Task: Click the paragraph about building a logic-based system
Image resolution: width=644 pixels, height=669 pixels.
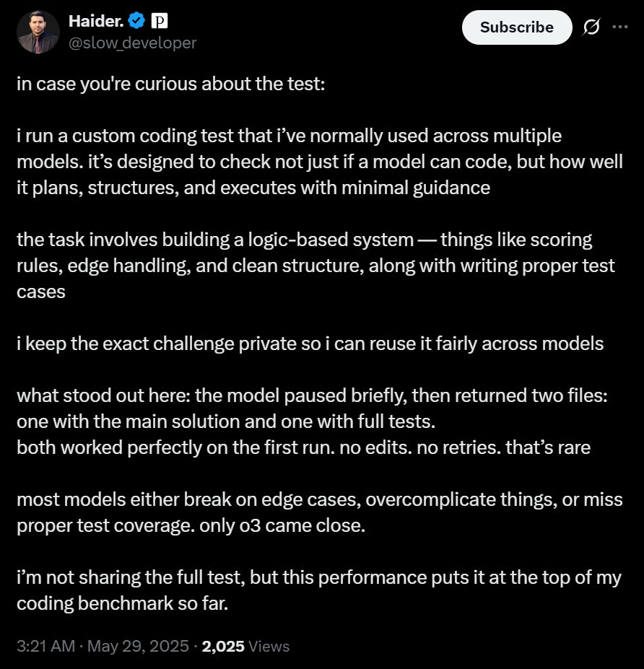Action: pos(316,266)
